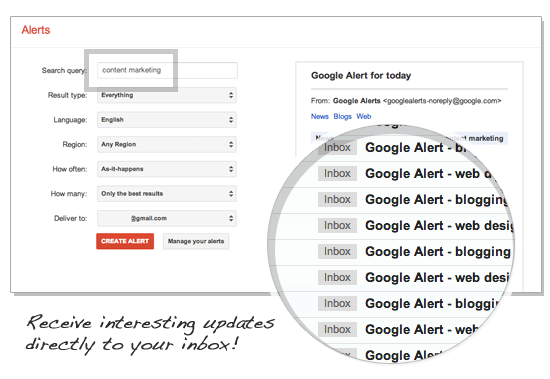The width and height of the screenshot is (550, 379).
Task: Click the Deliver to label
Action: [x=71, y=218]
